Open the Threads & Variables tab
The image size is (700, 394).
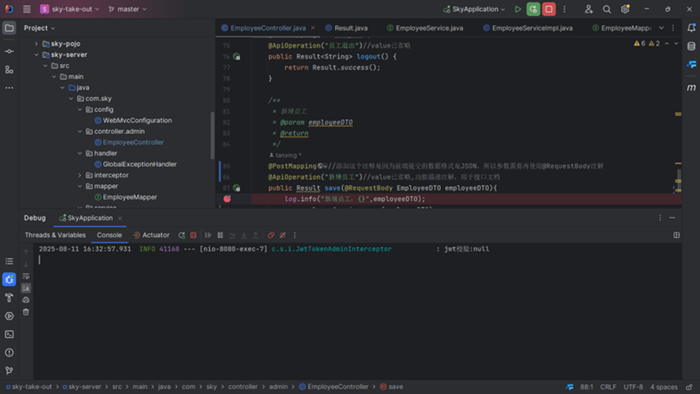click(x=55, y=235)
